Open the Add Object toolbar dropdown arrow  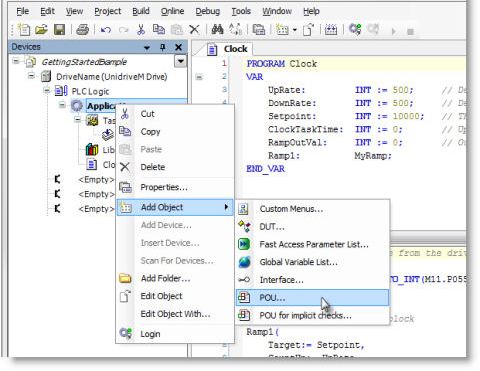(x=295, y=30)
